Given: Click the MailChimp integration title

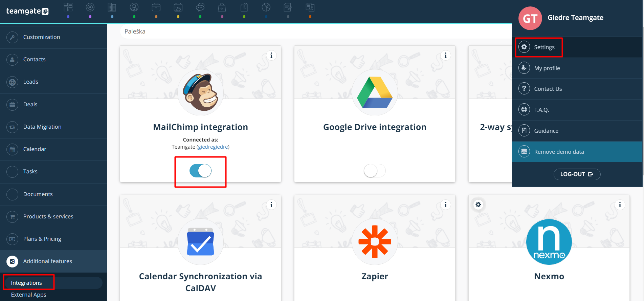Looking at the screenshot, I should [200, 127].
